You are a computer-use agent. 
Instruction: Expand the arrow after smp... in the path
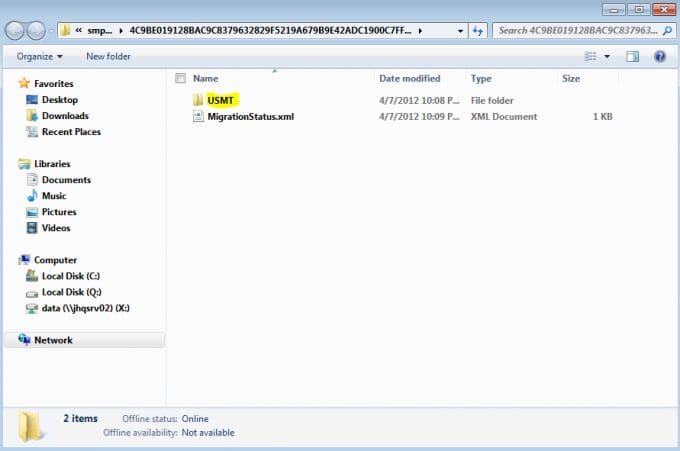tap(121, 31)
